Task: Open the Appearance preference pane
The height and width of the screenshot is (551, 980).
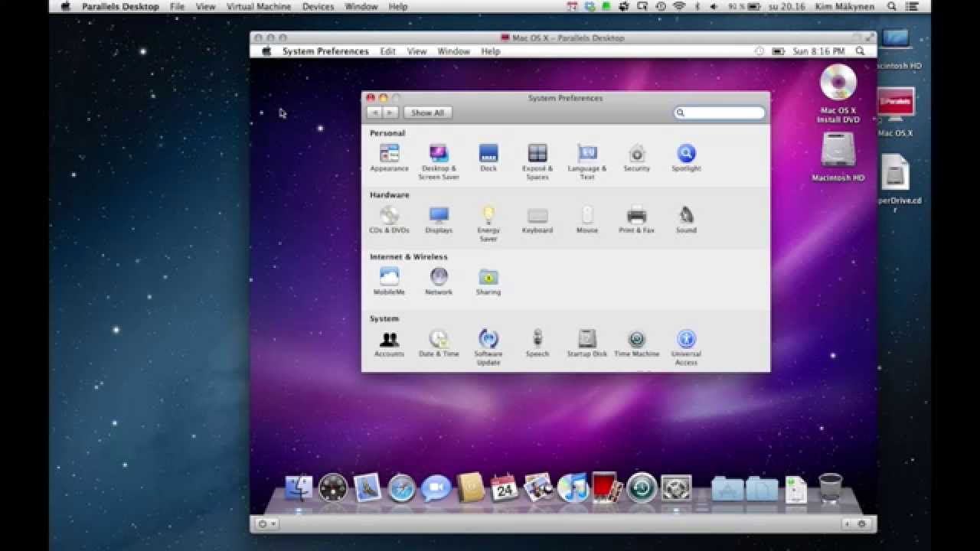Action: 389,154
